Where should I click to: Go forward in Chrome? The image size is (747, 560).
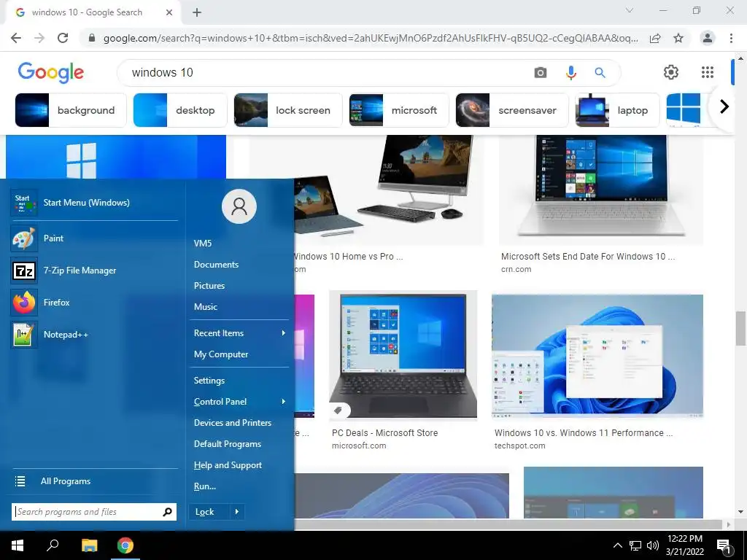39,38
